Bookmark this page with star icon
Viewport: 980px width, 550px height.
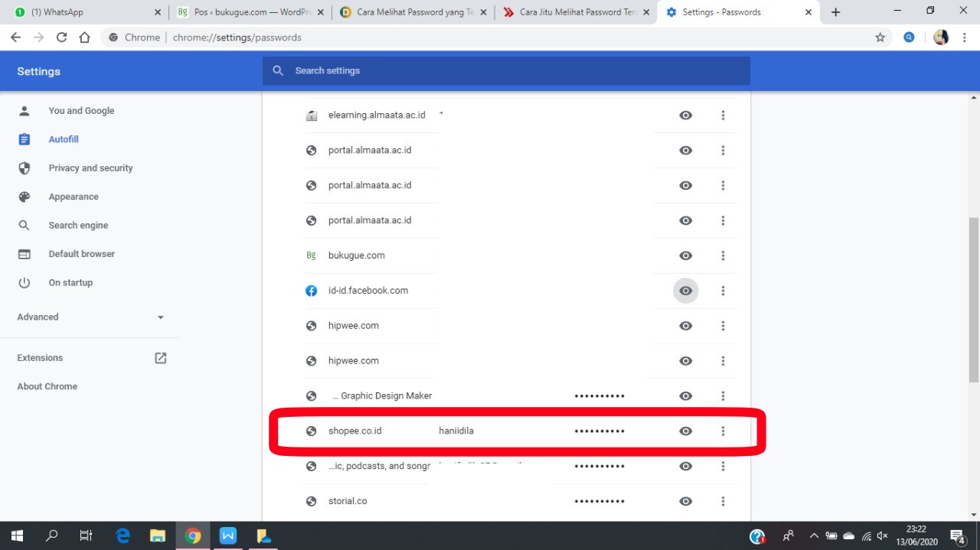coord(880,37)
